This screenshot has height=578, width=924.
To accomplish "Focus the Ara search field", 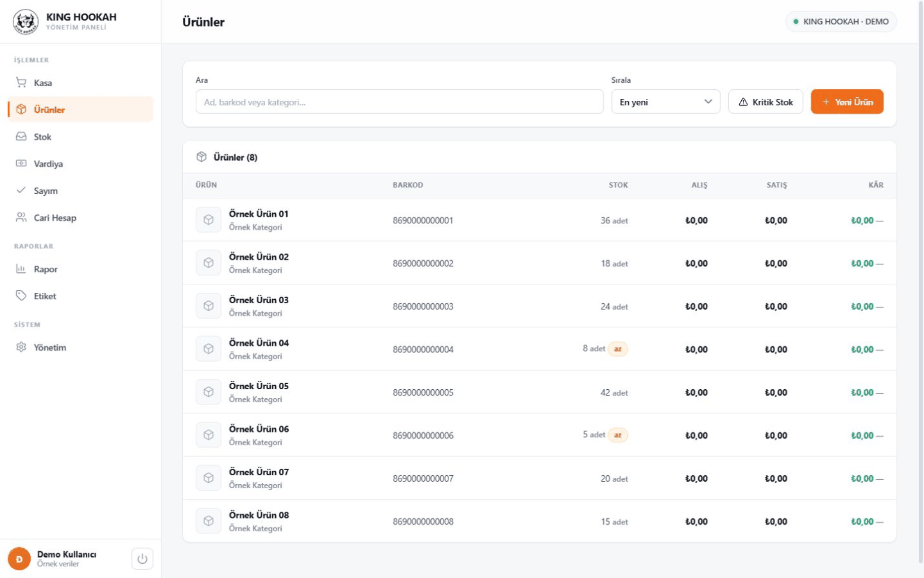I will click(x=400, y=102).
